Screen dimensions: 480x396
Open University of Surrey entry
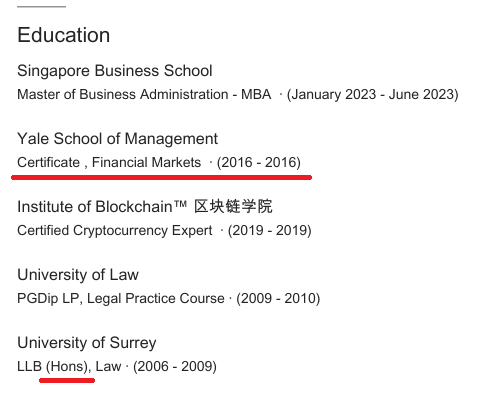click(87, 343)
